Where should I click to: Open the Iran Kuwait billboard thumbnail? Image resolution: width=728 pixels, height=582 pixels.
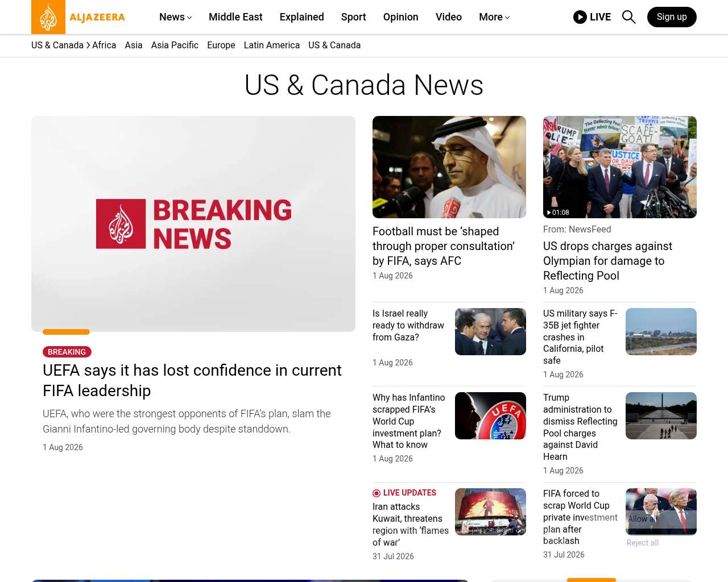490,512
